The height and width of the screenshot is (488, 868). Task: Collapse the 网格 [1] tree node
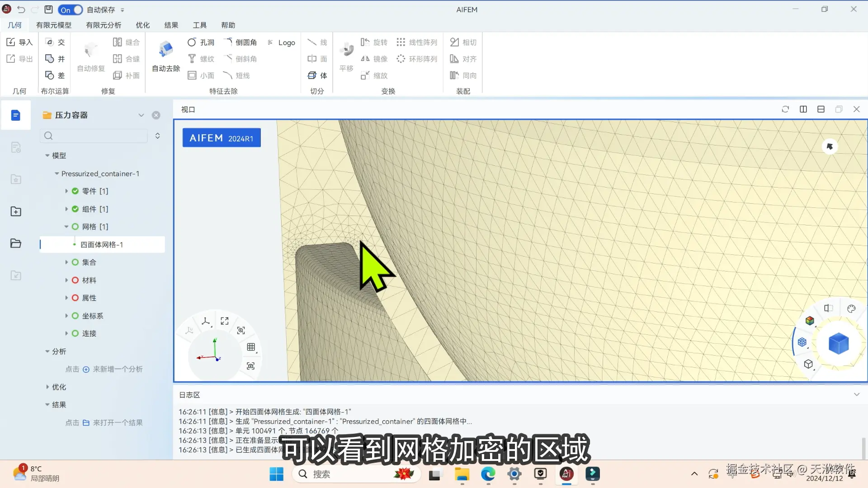(66, 227)
